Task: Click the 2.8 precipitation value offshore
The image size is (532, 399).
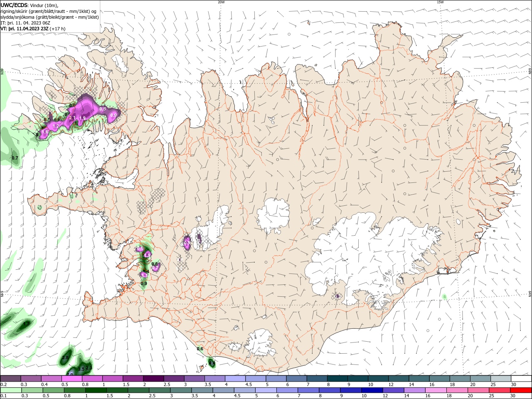Action: (x=65, y=357)
